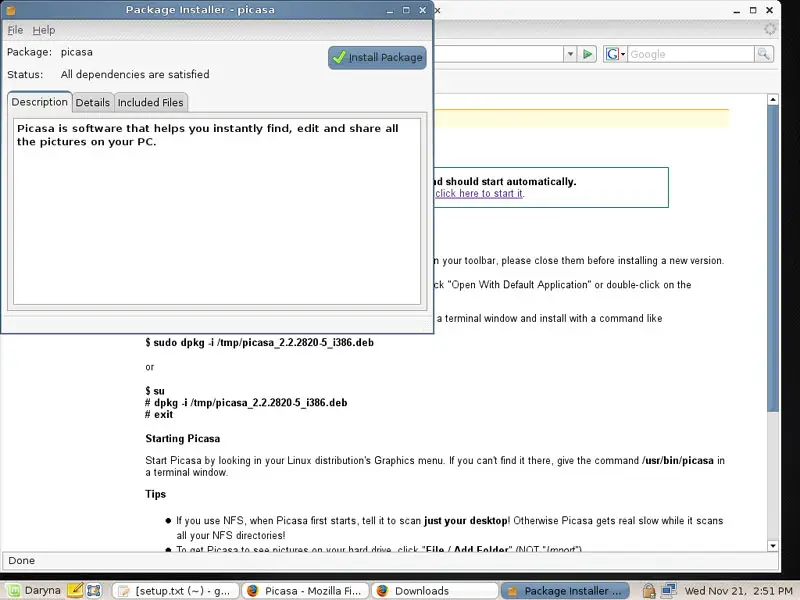Click the Firefox address bar field

(x=499, y=54)
